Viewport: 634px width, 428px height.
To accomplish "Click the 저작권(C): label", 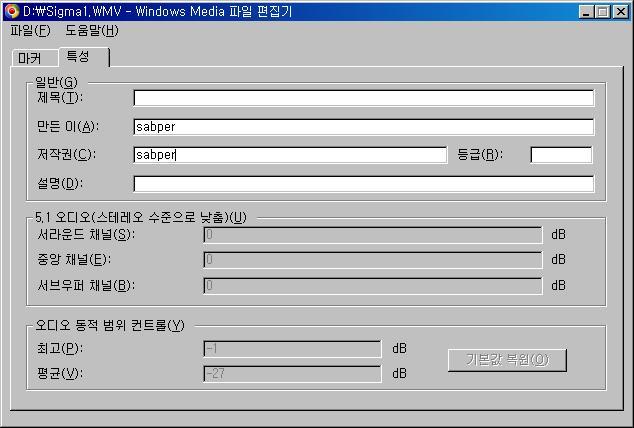I will (x=66, y=154).
